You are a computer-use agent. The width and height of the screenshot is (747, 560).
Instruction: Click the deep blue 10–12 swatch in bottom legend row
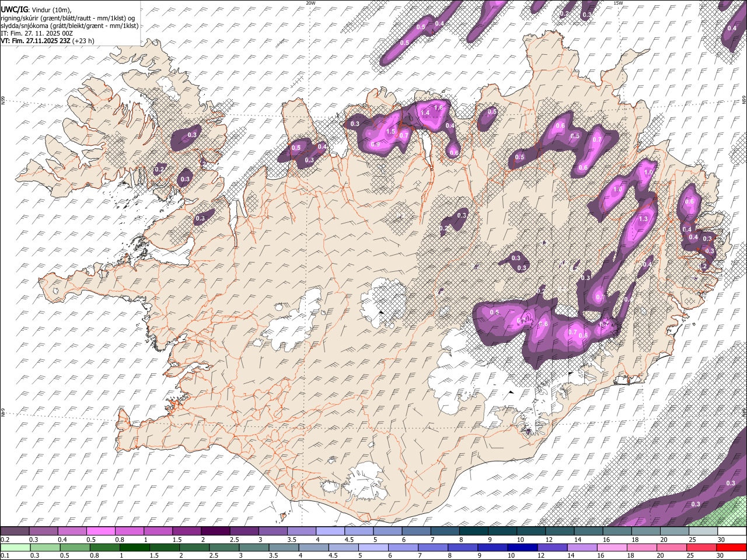(522, 547)
